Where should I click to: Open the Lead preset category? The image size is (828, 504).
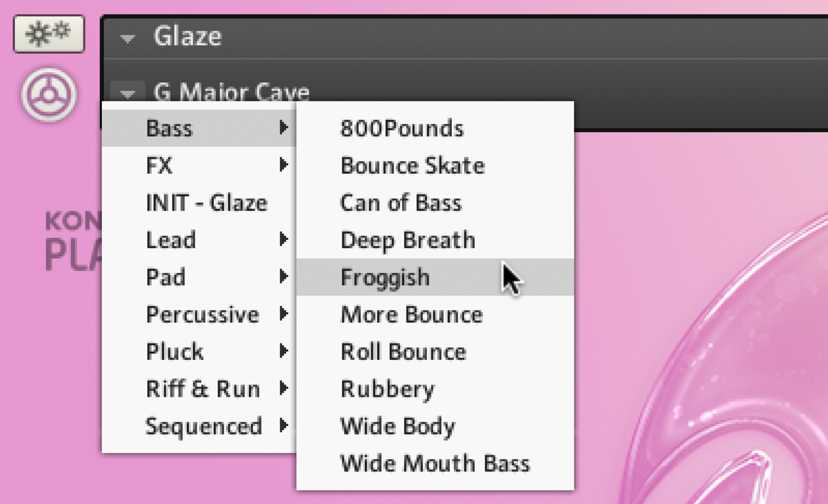199,240
